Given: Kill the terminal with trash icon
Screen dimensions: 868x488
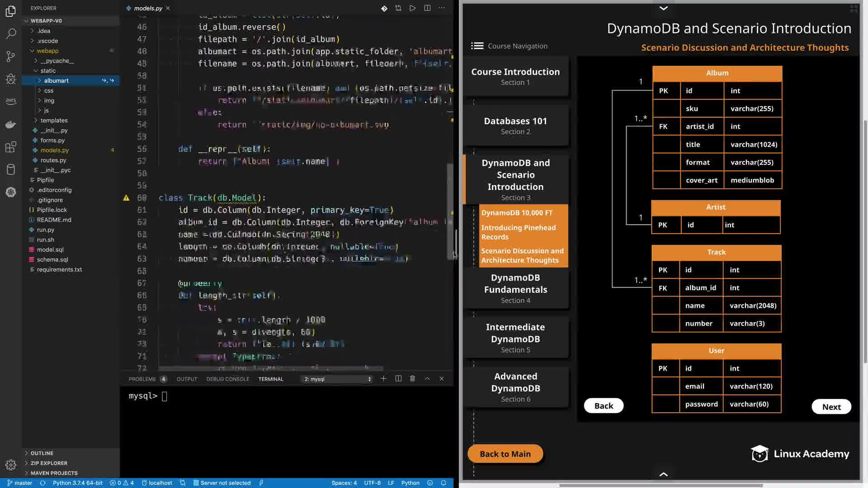Looking at the screenshot, I should [x=412, y=379].
